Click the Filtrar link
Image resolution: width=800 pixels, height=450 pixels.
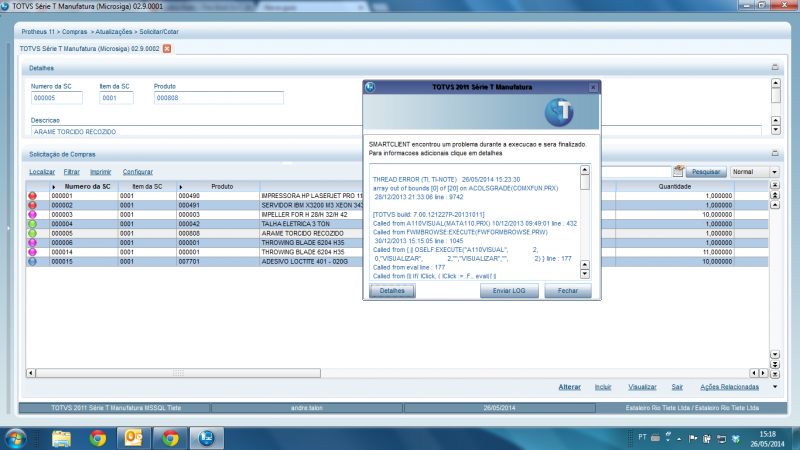click(x=71, y=172)
